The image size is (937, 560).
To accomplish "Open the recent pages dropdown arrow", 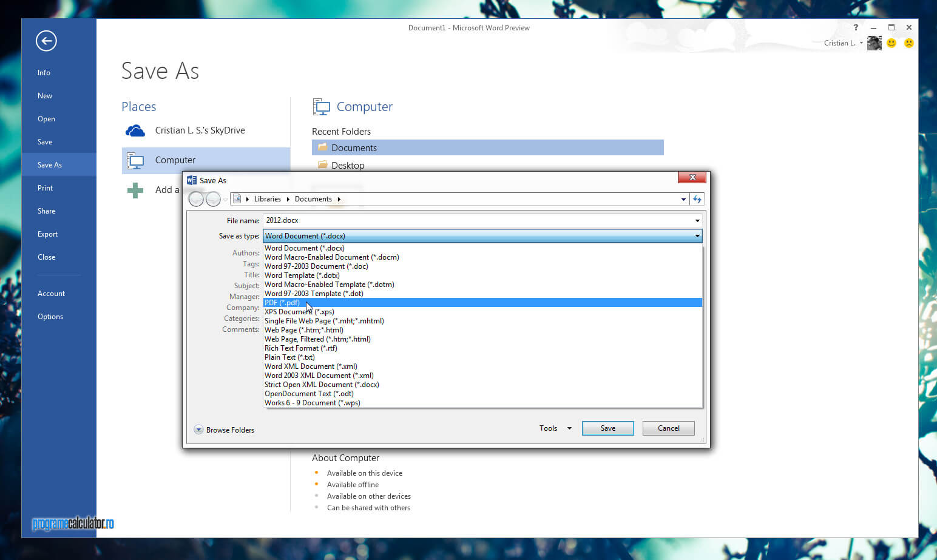I will (225, 199).
